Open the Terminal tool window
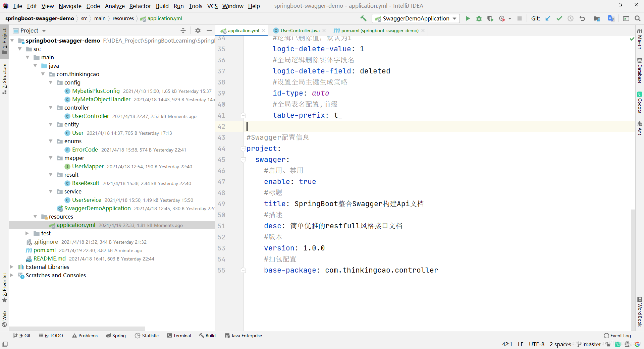The height and width of the screenshot is (349, 644). 179,336
